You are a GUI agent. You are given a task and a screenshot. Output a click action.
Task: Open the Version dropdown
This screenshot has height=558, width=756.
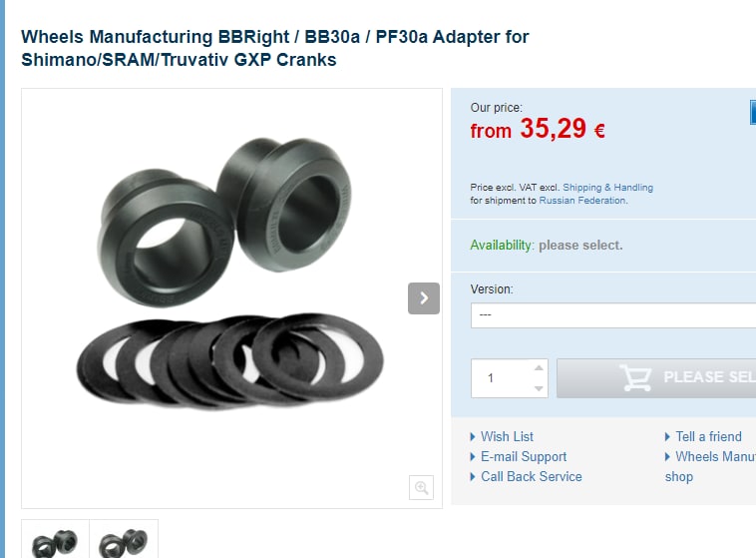click(x=613, y=315)
